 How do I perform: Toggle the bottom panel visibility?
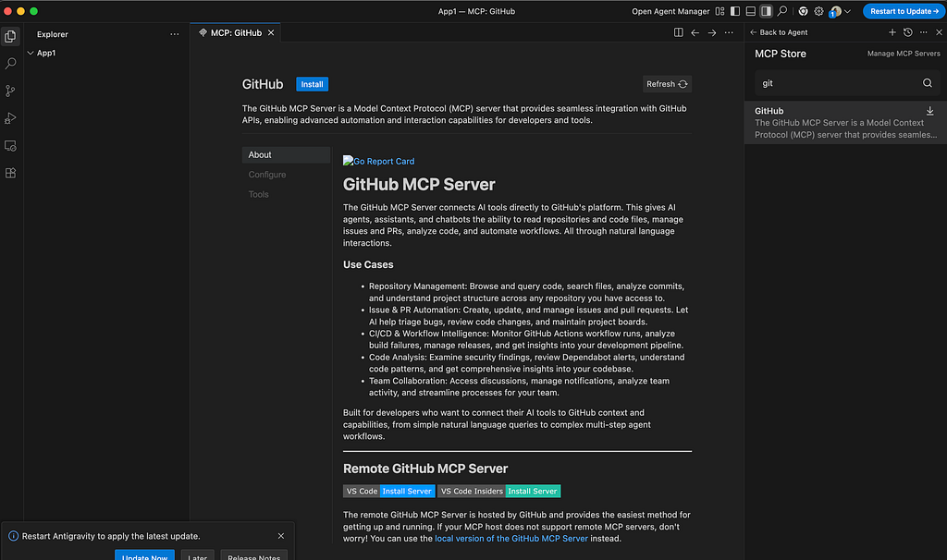(751, 11)
